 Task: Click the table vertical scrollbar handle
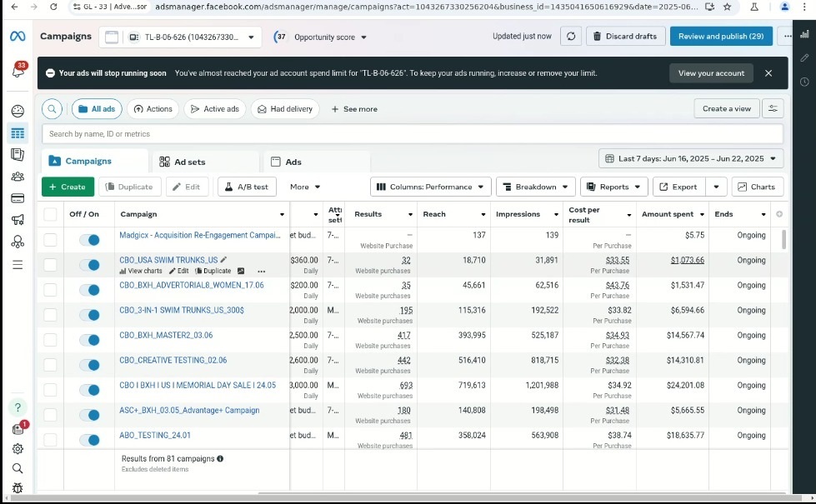tap(784, 239)
